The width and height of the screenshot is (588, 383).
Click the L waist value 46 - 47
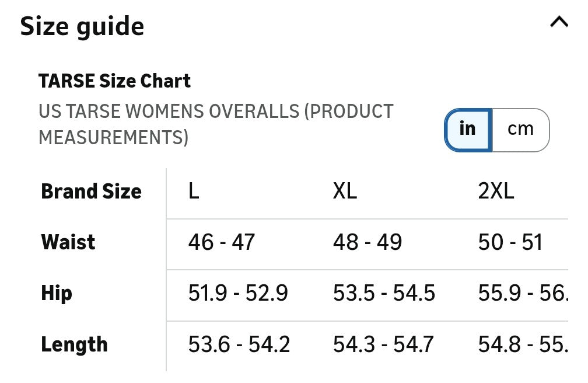tap(222, 242)
